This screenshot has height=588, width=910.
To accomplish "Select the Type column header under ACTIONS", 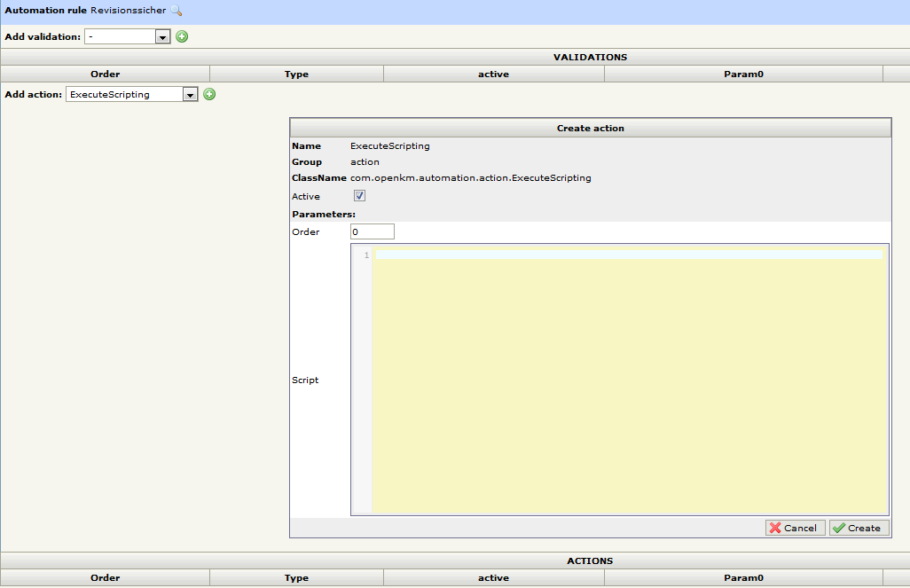I will [296, 578].
